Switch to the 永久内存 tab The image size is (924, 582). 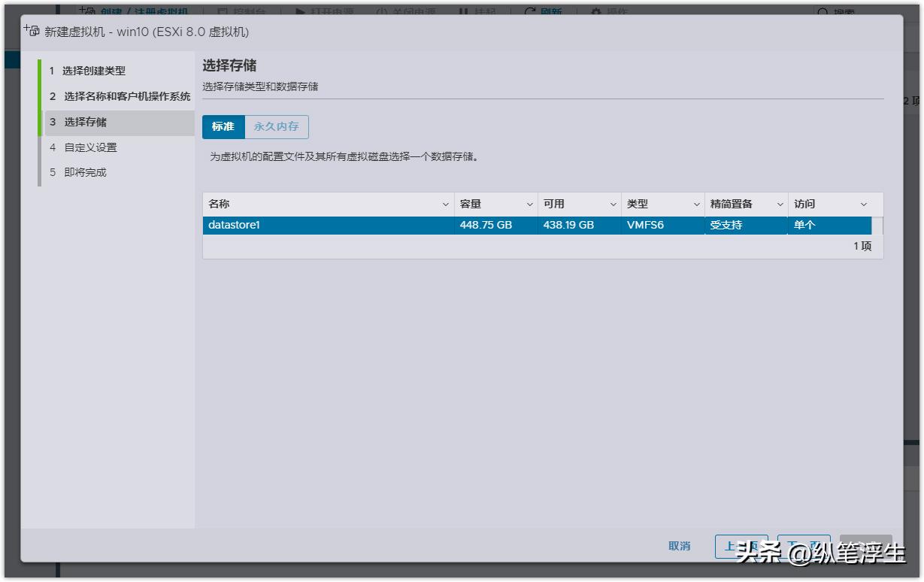click(x=278, y=126)
